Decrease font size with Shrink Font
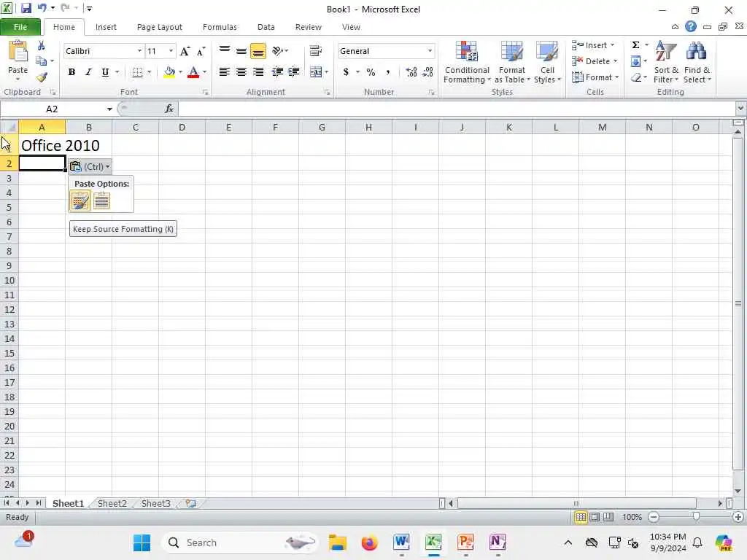The width and height of the screenshot is (747, 560). (201, 51)
